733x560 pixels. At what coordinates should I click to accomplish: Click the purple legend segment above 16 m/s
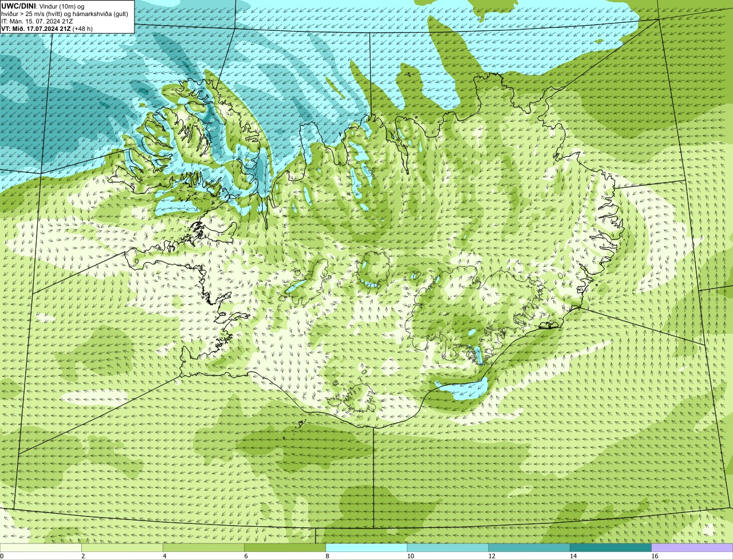click(692, 547)
